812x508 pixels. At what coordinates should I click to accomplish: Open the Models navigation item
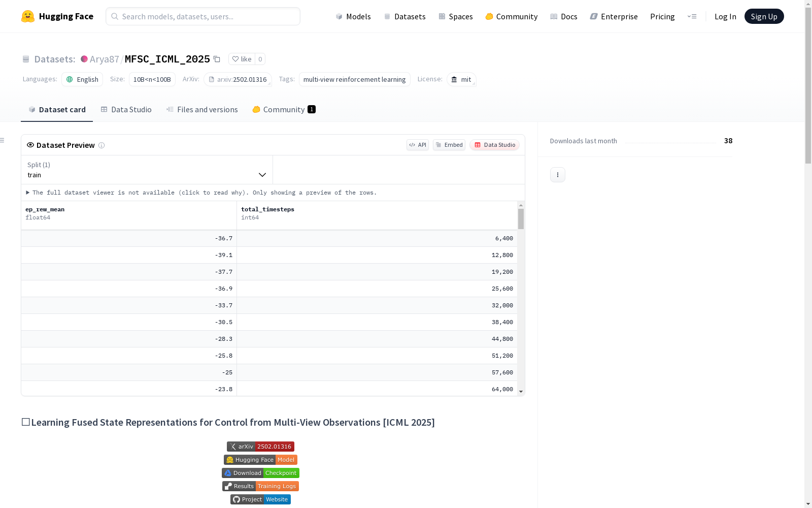pyautogui.click(x=353, y=16)
